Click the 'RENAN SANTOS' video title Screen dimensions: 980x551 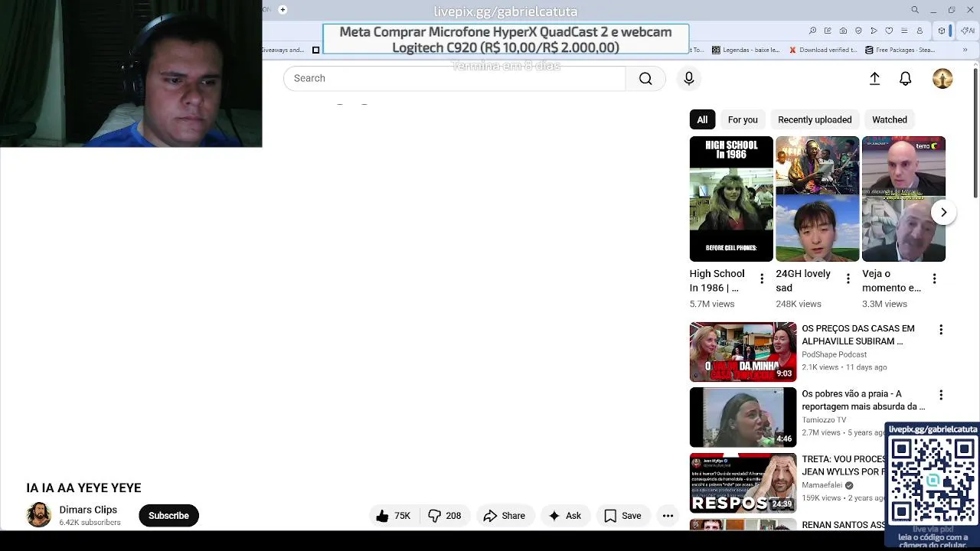pos(843,525)
